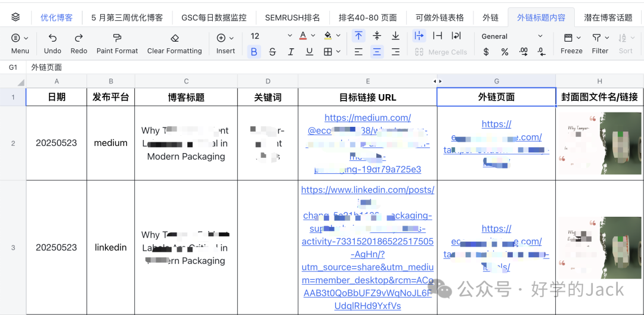Open the SEMRUSH排名 tab
The image size is (644, 315).
292,18
